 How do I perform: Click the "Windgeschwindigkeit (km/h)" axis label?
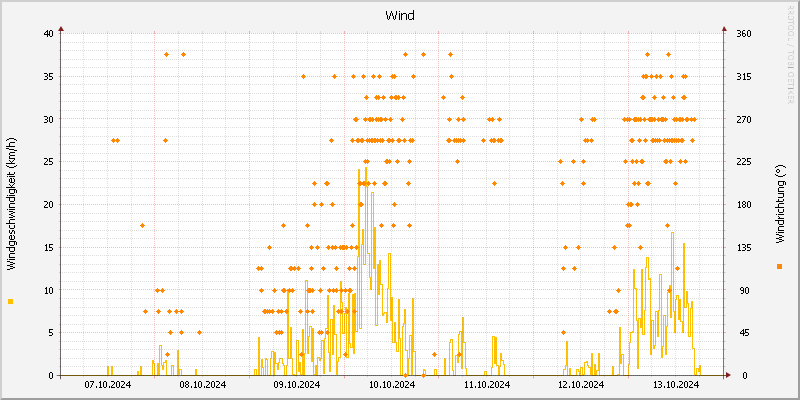click(x=11, y=204)
